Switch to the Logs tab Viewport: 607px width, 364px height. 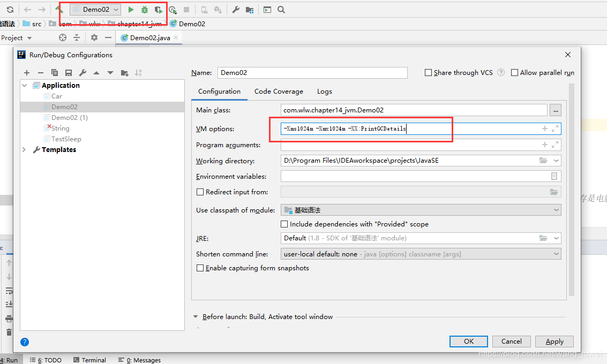tap(325, 92)
